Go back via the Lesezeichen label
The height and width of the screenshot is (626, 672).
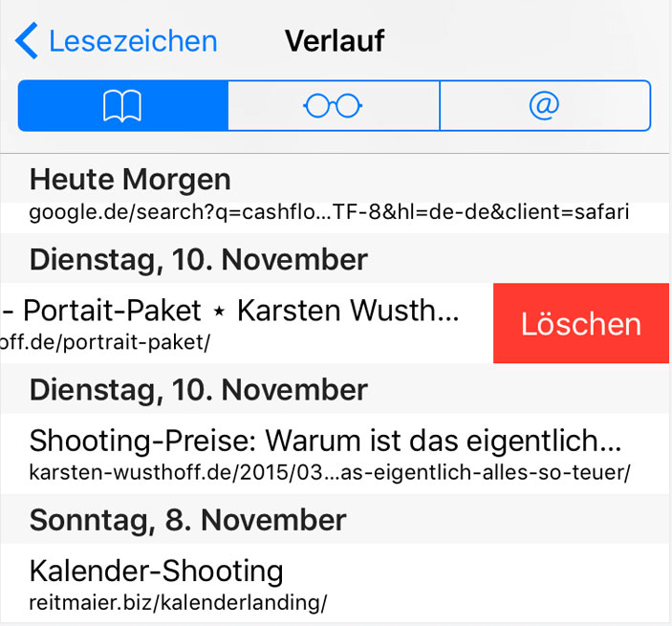point(133,42)
